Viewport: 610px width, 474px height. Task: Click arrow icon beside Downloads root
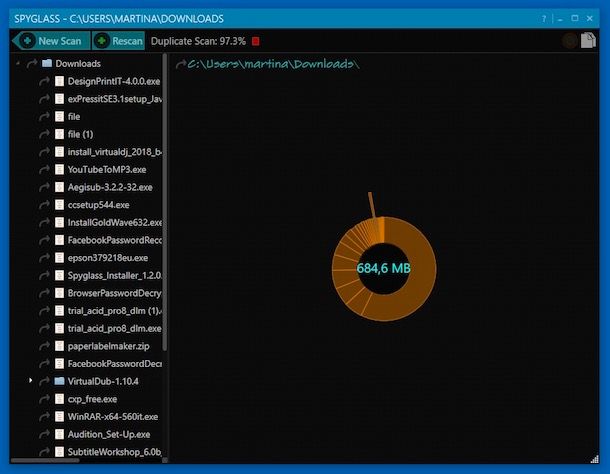[32, 63]
